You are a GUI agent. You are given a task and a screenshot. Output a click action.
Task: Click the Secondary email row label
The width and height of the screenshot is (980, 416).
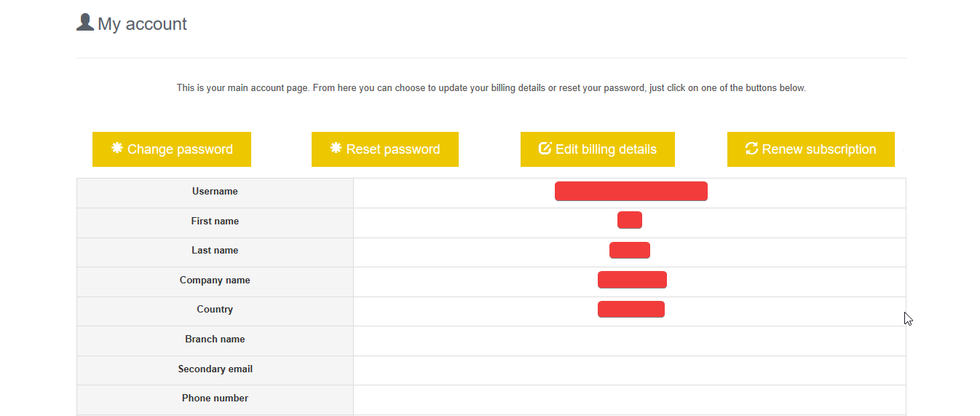pos(215,369)
